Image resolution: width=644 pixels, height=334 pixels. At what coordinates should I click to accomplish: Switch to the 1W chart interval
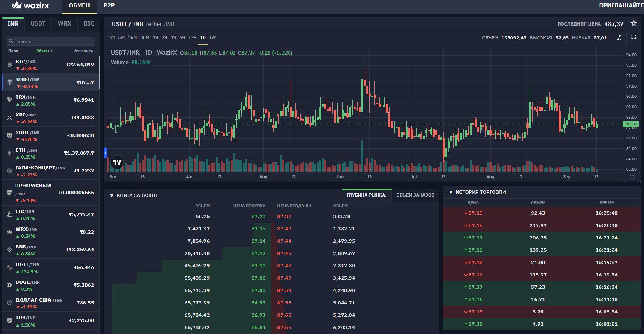[212, 37]
